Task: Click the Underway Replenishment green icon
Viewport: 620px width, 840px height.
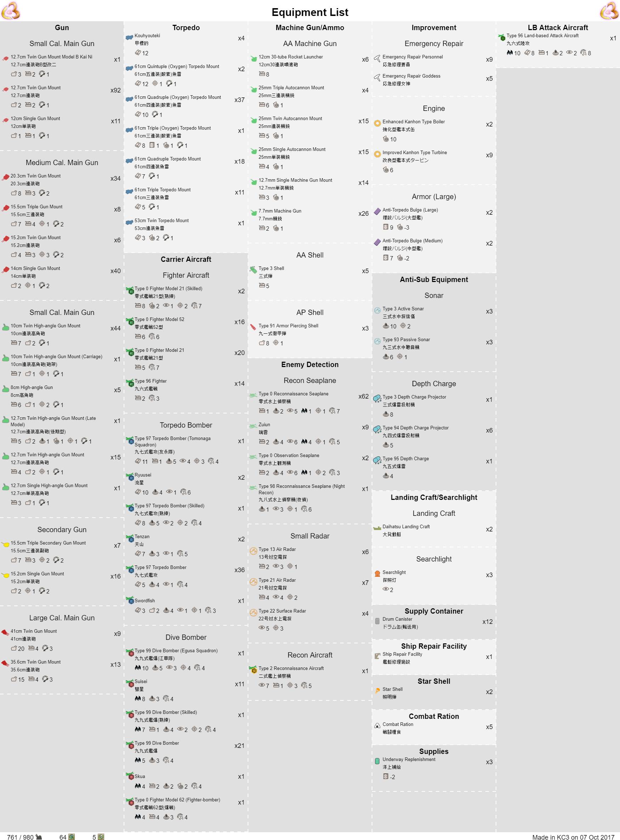Action: pyautogui.click(x=377, y=761)
